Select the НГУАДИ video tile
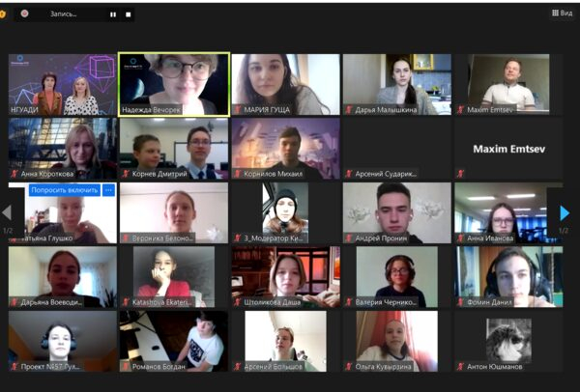This screenshot has width=580, height=392. 63,85
